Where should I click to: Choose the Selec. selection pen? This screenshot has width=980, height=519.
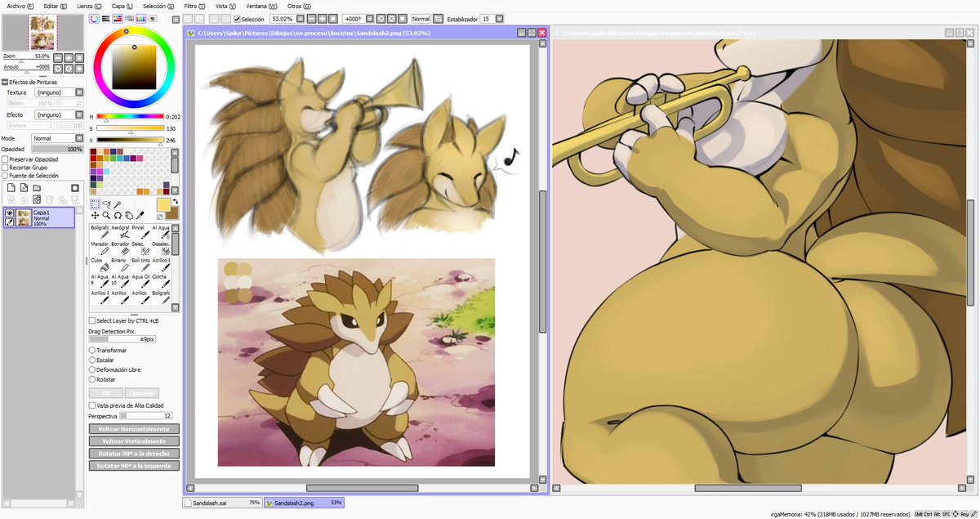pyautogui.click(x=140, y=248)
